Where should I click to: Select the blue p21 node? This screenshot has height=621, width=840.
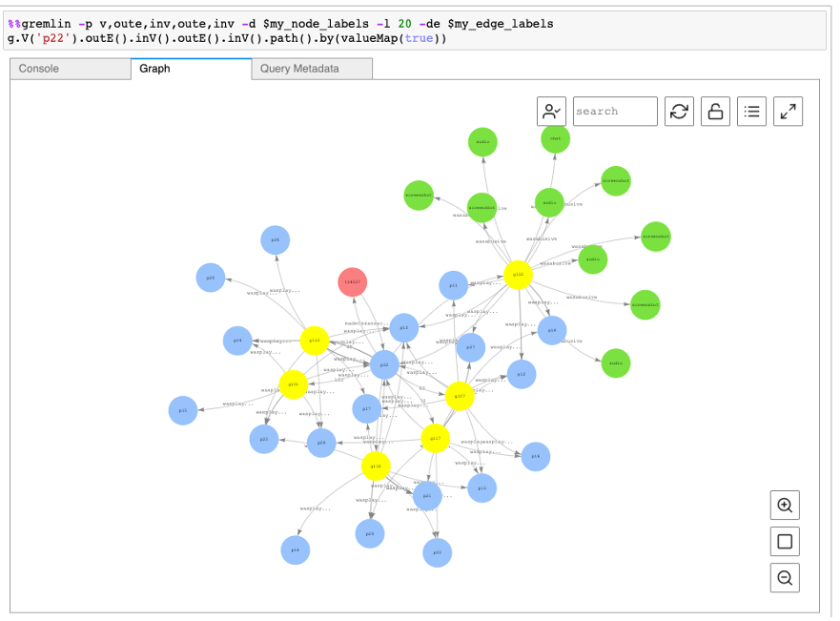427,496
